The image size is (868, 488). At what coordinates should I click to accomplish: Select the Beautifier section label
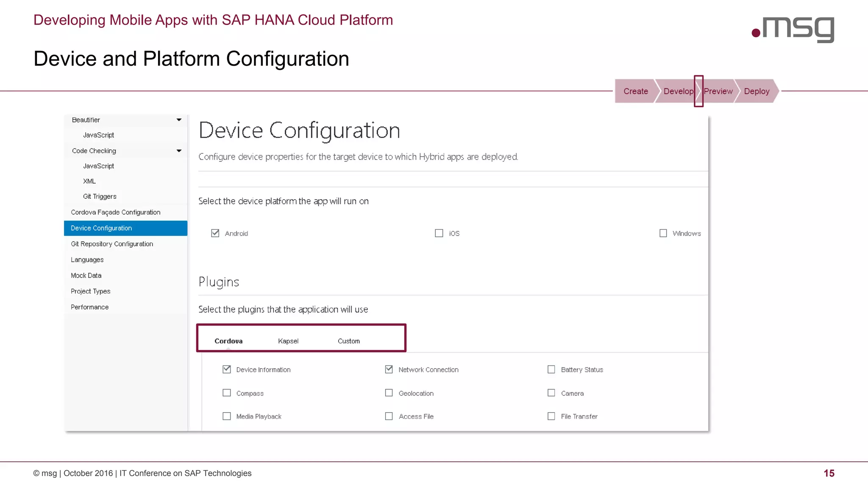pyautogui.click(x=86, y=120)
